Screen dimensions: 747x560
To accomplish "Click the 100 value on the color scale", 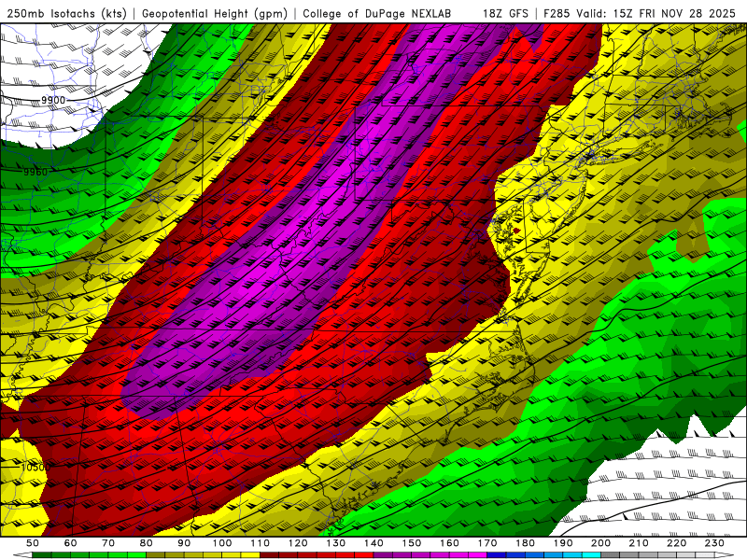I will pyautogui.click(x=222, y=543).
